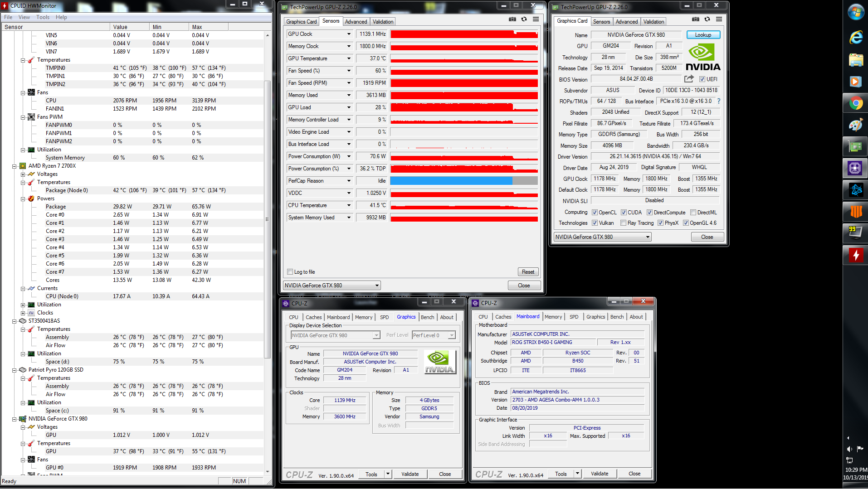Open Windows Explorer folder icon on taskbar
Viewport: 868px width, 489px height.
point(856,60)
